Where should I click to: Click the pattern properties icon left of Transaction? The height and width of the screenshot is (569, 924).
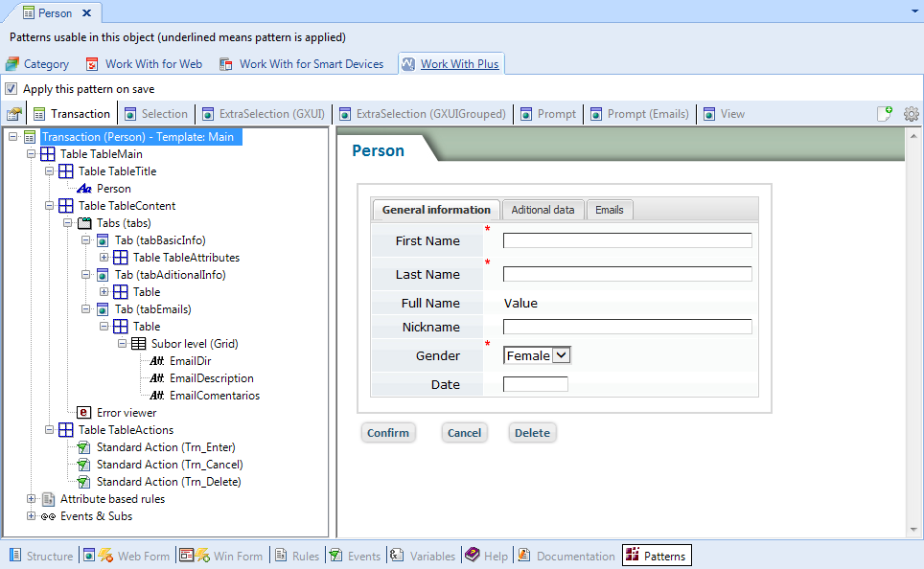[x=13, y=114]
